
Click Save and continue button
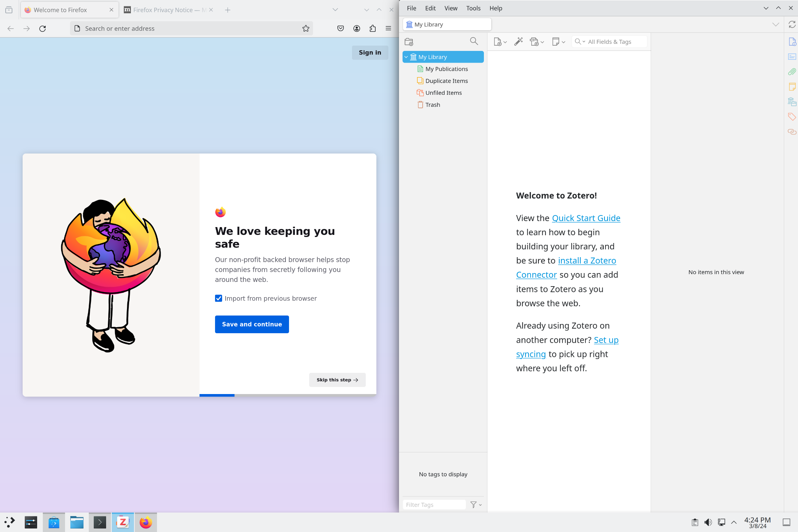[x=252, y=324]
